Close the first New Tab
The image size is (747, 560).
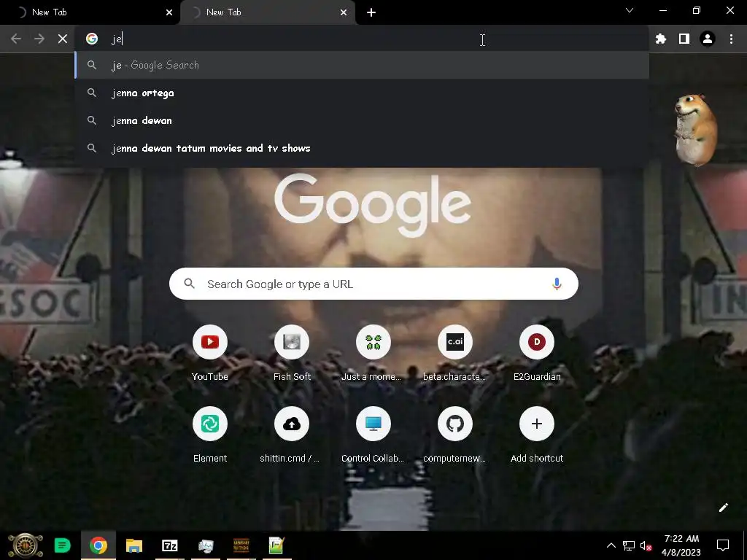tap(169, 12)
